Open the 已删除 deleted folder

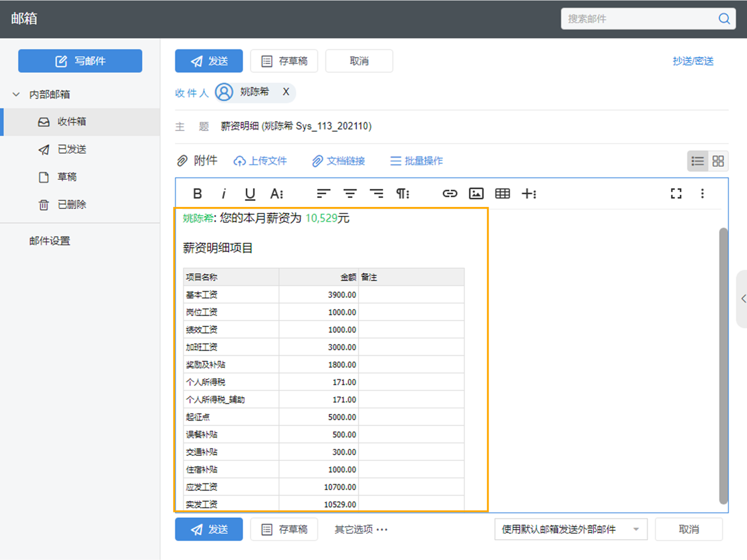(80, 205)
